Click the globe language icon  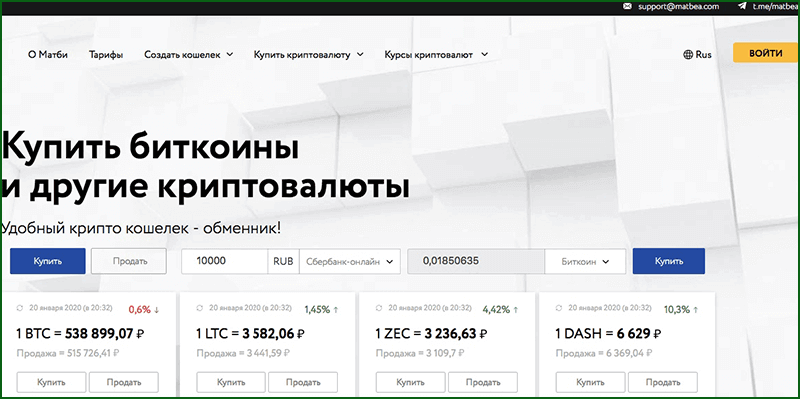pos(688,55)
